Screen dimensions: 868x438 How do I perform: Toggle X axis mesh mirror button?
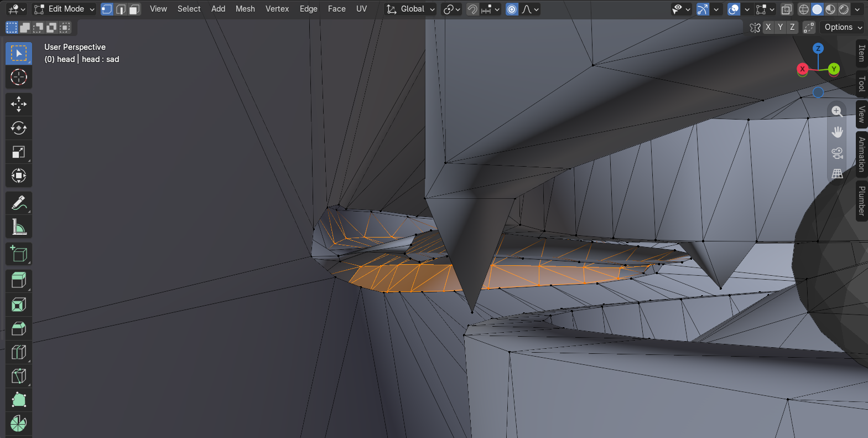(768, 27)
